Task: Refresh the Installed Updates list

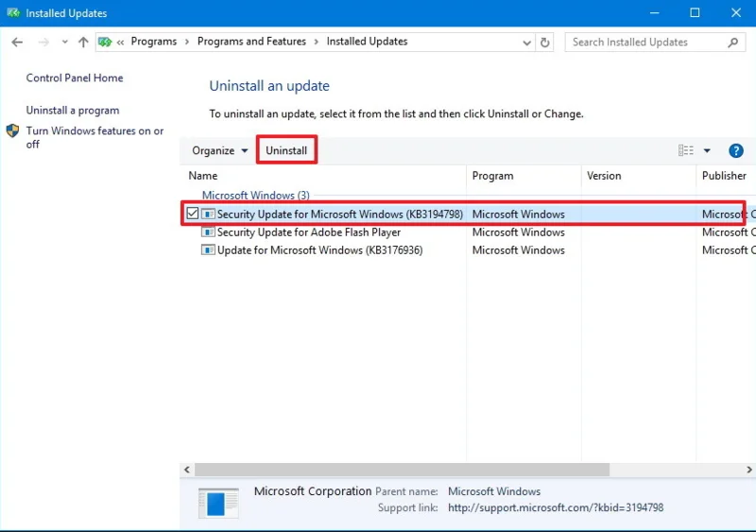Action: tap(545, 43)
